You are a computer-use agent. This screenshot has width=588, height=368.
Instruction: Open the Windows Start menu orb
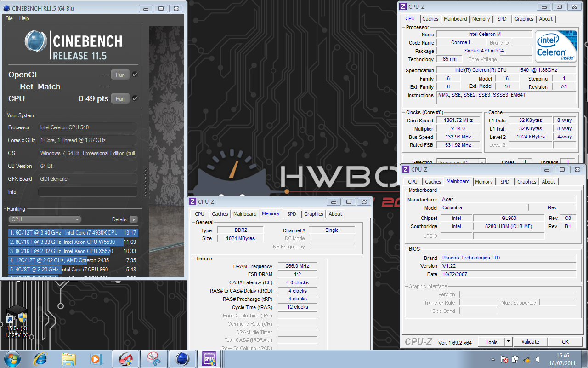12,358
